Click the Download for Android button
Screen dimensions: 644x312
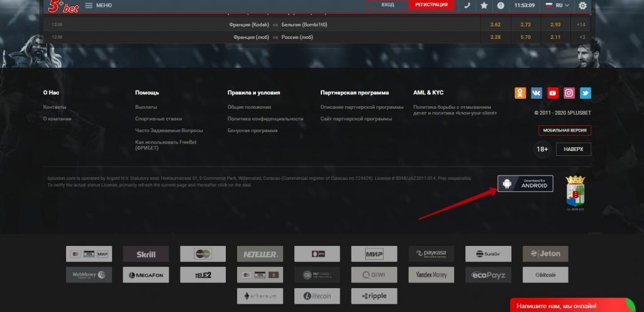click(x=525, y=184)
